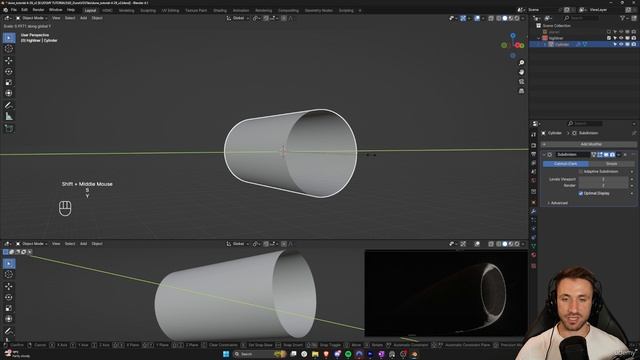The width and height of the screenshot is (640, 360).
Task: Click the zoom view magnifier gizmo icon
Action: pyautogui.click(x=521, y=62)
